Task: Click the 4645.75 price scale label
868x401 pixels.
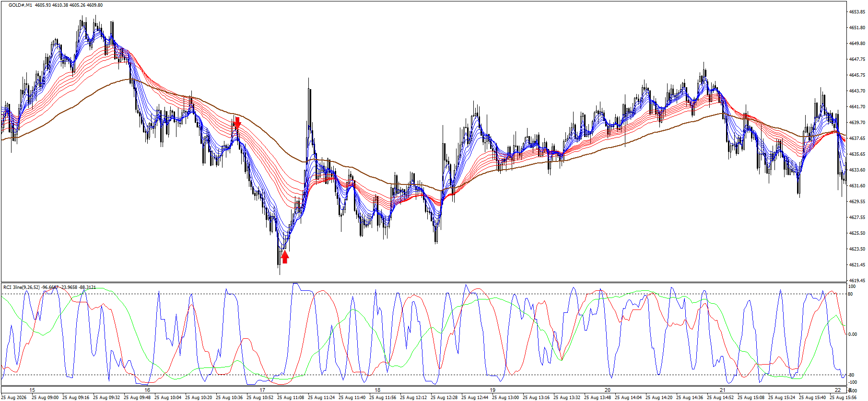Action: tap(857, 75)
